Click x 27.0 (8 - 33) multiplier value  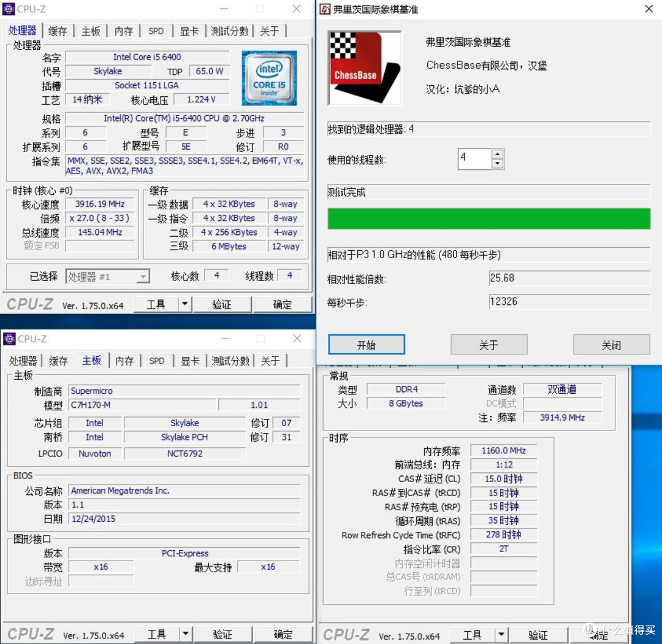tap(100, 218)
